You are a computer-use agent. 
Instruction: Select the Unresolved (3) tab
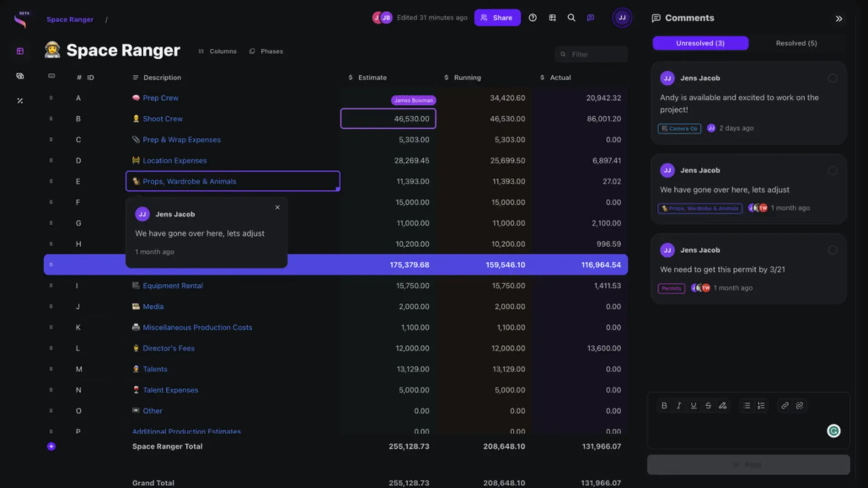click(700, 43)
